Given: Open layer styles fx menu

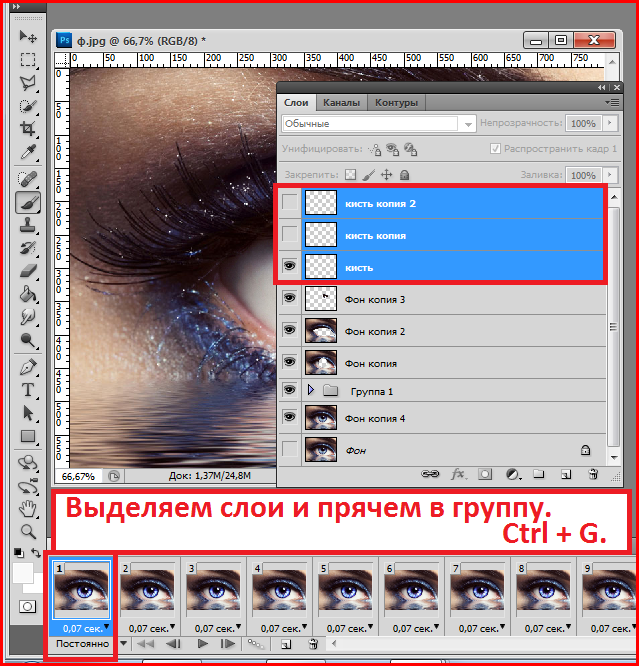Looking at the screenshot, I should (459, 474).
